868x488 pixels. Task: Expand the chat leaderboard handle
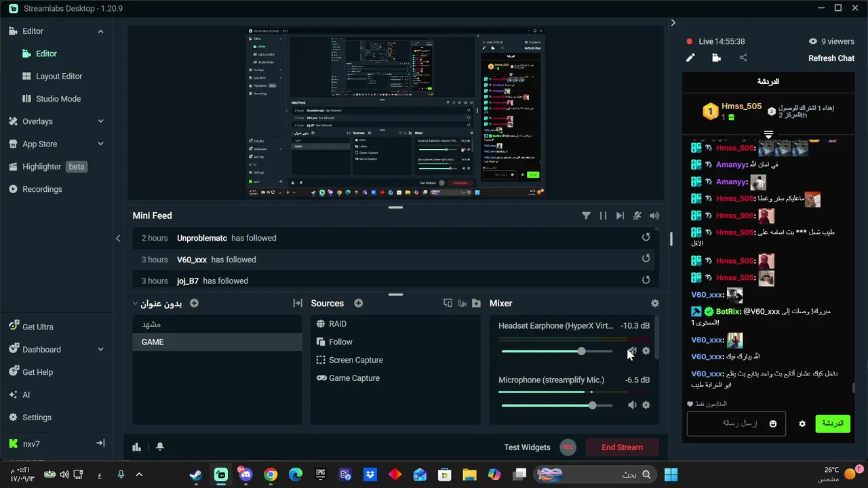(768, 134)
